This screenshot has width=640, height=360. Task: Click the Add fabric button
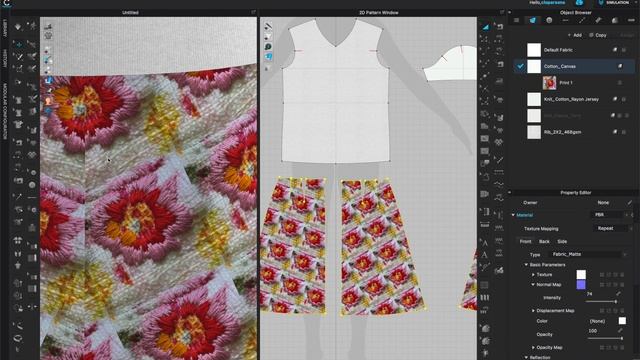coord(575,35)
